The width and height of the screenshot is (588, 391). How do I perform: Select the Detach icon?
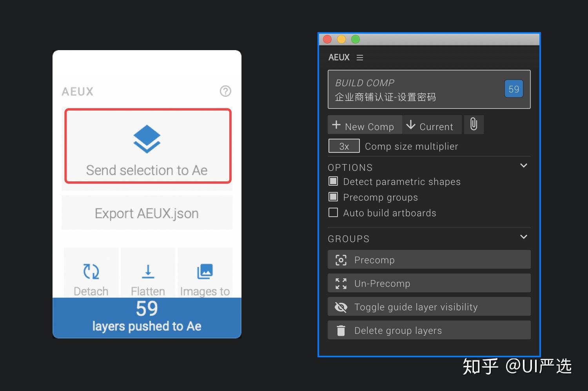[x=91, y=271]
